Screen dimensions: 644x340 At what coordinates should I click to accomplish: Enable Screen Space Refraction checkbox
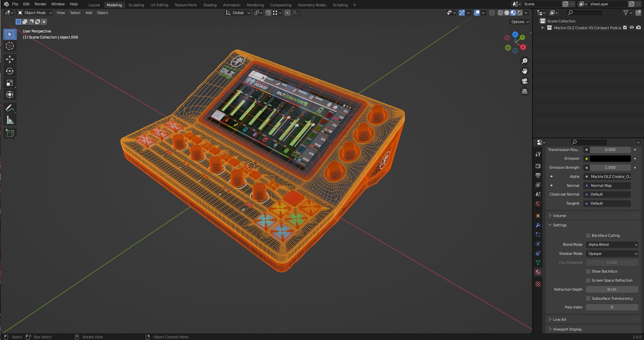click(x=588, y=280)
